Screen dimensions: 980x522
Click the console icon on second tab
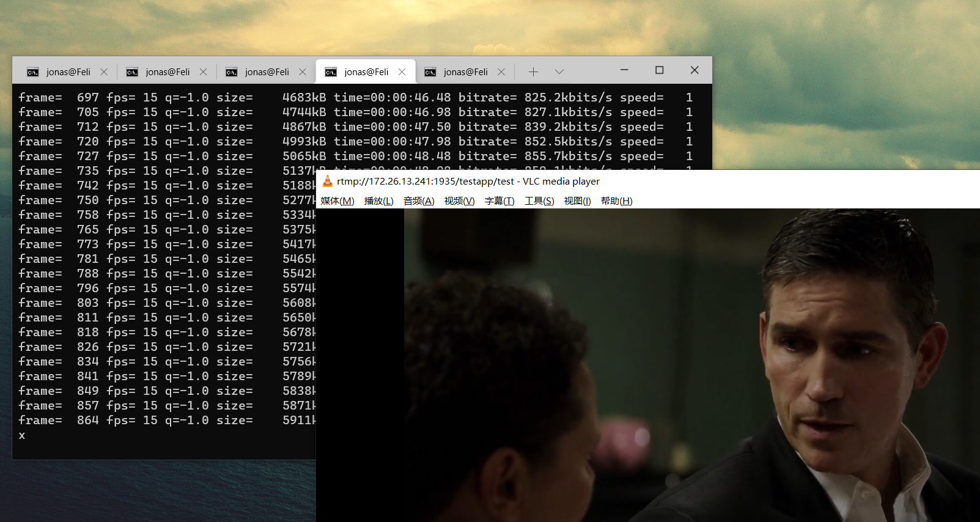coord(132,72)
